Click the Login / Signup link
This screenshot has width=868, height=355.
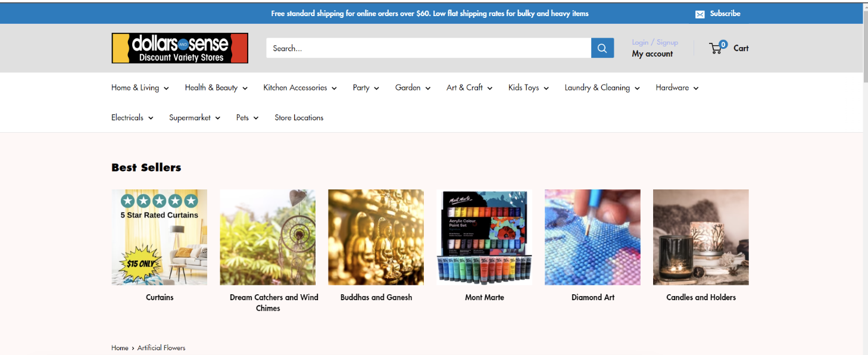pyautogui.click(x=655, y=42)
